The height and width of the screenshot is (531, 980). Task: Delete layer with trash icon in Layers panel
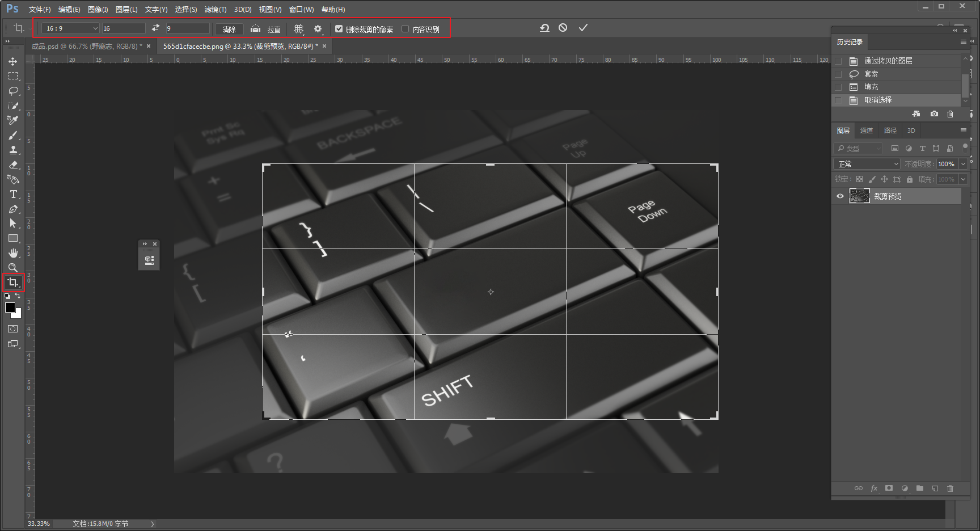pos(951,488)
